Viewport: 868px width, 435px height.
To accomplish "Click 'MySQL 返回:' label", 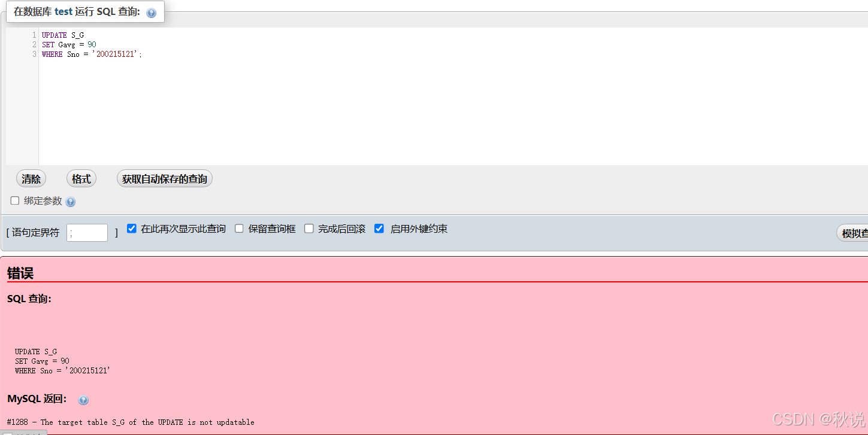I will 37,399.
